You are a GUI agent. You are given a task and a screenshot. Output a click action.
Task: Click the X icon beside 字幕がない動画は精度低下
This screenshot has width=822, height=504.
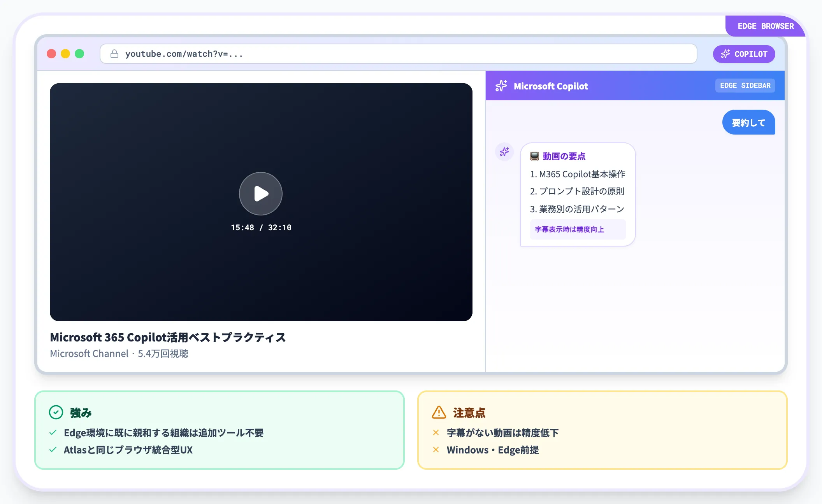click(x=436, y=432)
